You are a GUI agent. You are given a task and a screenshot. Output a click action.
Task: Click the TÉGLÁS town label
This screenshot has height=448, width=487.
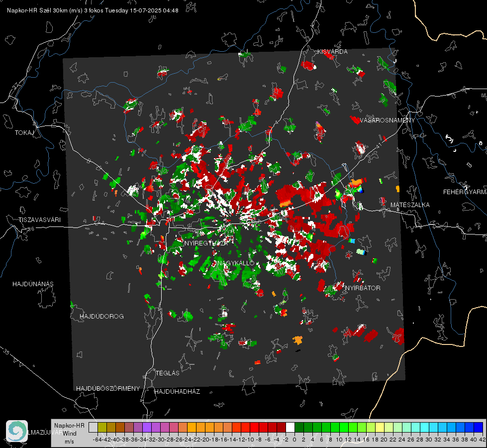168,373
